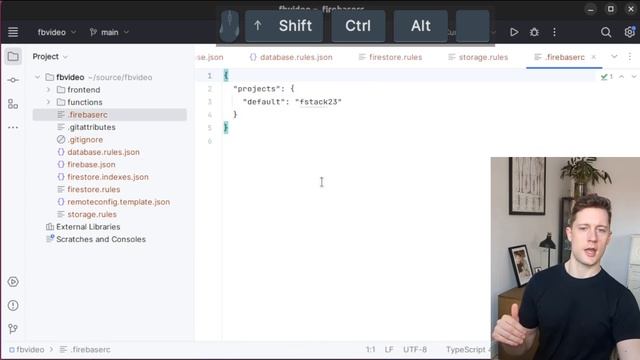
Task: Open editor tab options menu
Action: coord(630,57)
